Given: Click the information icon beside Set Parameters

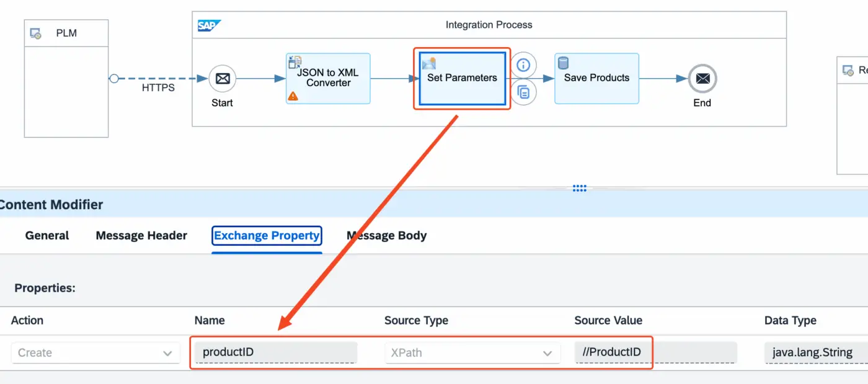Looking at the screenshot, I should (x=524, y=65).
